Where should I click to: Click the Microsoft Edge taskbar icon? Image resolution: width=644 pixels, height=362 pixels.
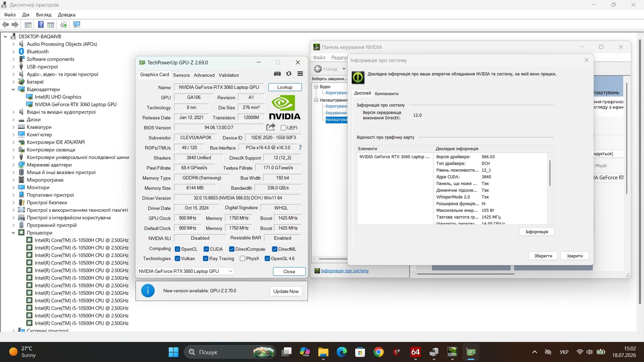tap(342, 352)
